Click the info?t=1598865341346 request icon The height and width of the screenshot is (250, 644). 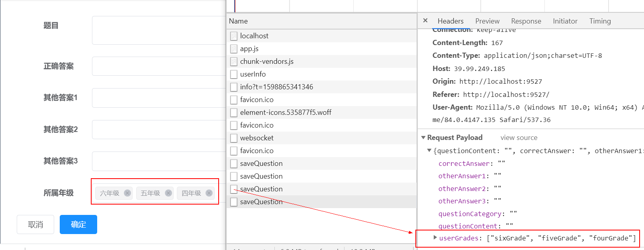[234, 87]
